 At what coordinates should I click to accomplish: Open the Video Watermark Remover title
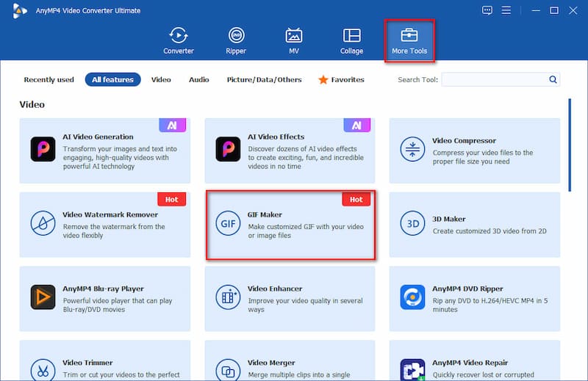(110, 214)
